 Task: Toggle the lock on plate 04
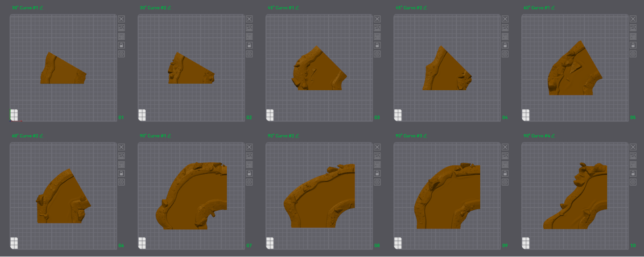(505, 45)
